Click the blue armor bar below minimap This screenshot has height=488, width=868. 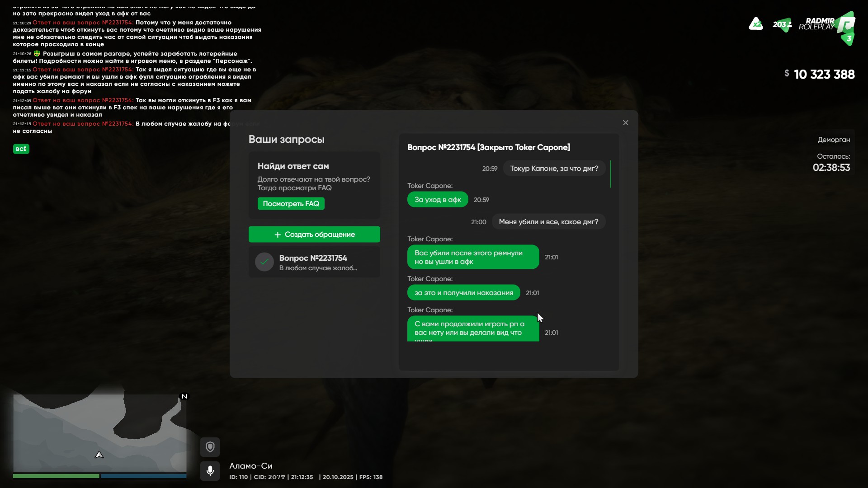point(144,476)
